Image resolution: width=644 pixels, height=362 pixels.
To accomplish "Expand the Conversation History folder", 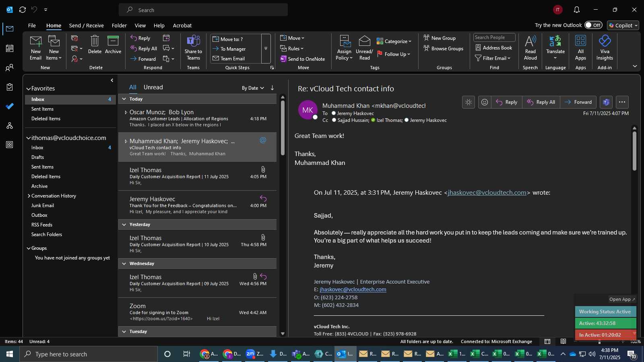I will [29, 196].
